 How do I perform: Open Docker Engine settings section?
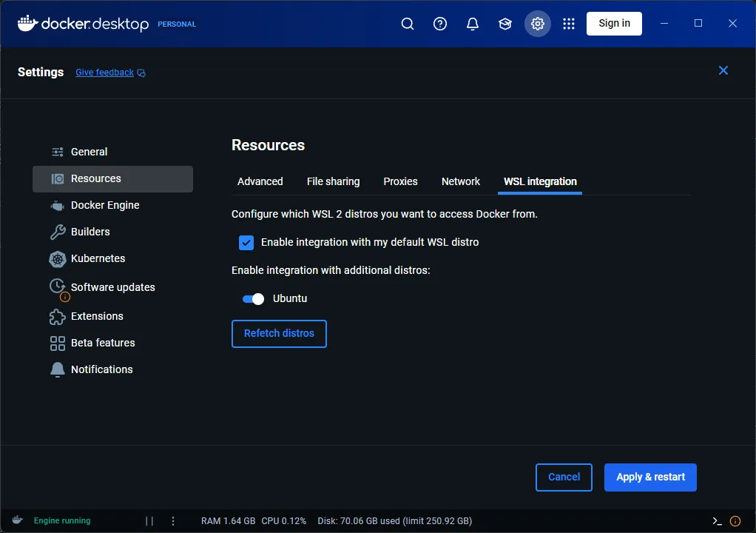coord(113,206)
